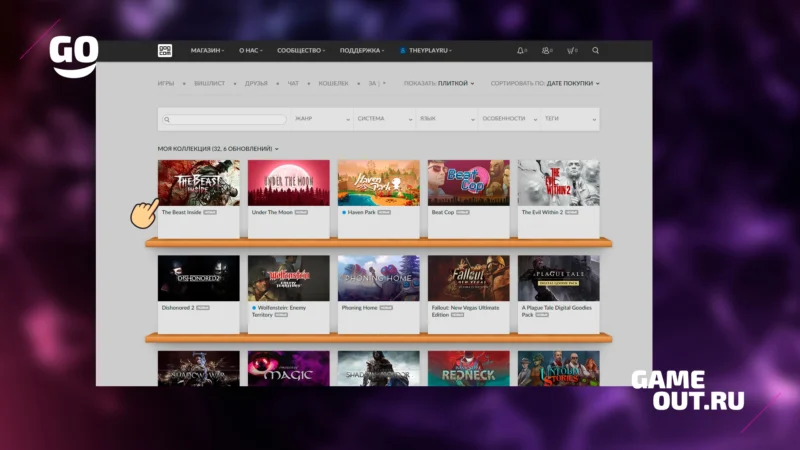The height and width of the screenshot is (450, 800).
Task: Open Haven Park cover art
Action: pyautogui.click(x=379, y=183)
